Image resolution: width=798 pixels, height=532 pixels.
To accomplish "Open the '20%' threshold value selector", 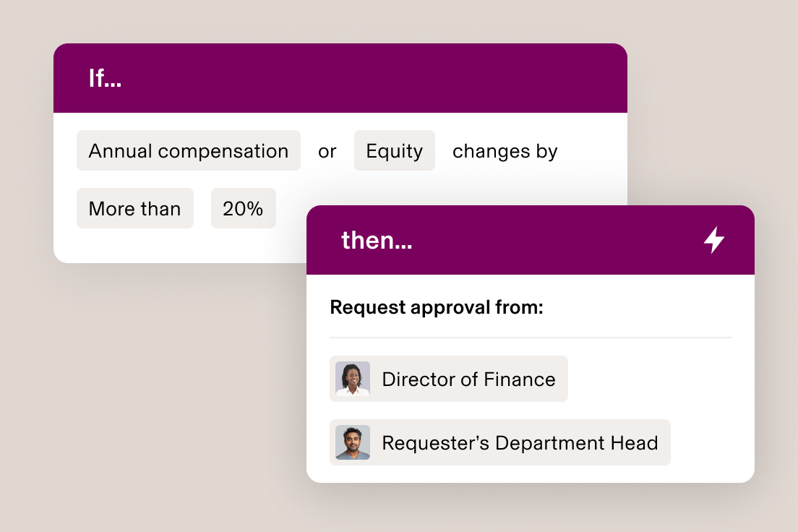I will [244, 208].
